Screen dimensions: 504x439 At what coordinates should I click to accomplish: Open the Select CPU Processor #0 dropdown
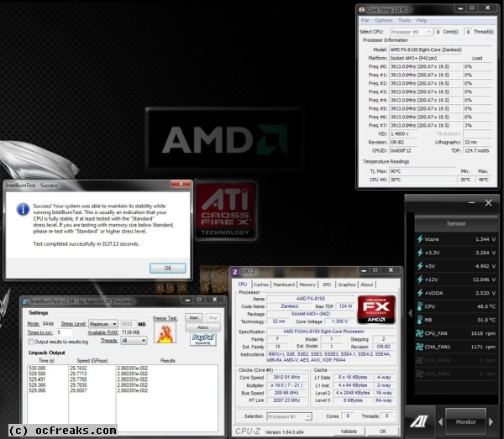411,32
